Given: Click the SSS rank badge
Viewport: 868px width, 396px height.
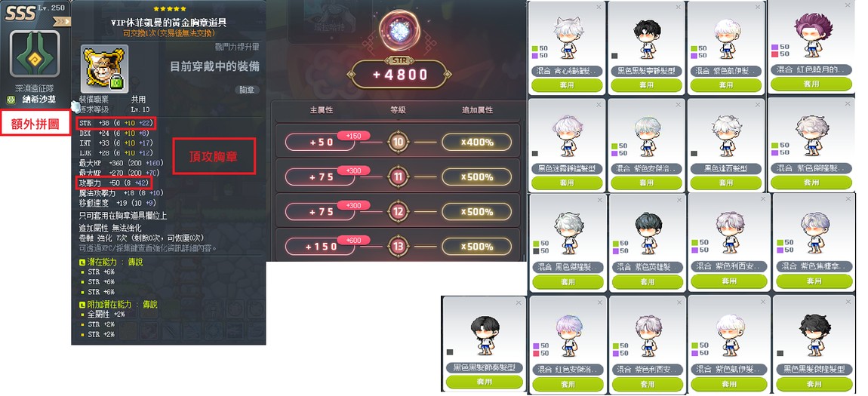Looking at the screenshot, I should (21, 13).
